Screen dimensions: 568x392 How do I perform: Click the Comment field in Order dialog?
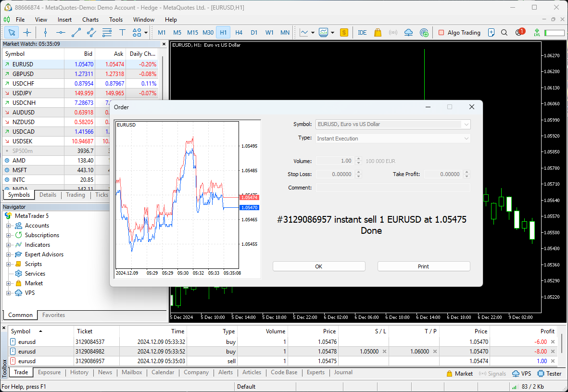393,188
